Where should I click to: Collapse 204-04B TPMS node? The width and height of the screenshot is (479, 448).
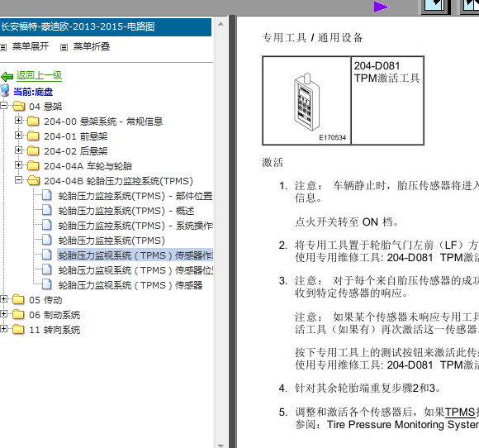18,180
